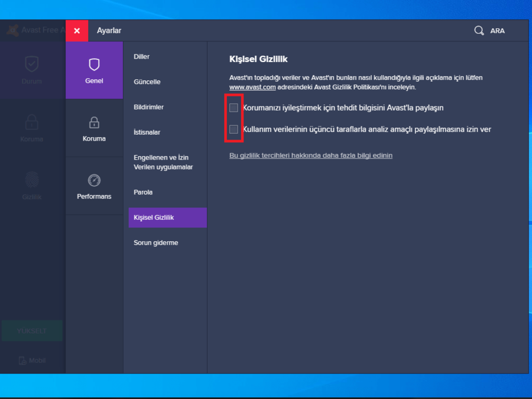Click the Ayarlar title text
Image resolution: width=532 pixels, height=399 pixels.
pyautogui.click(x=109, y=31)
